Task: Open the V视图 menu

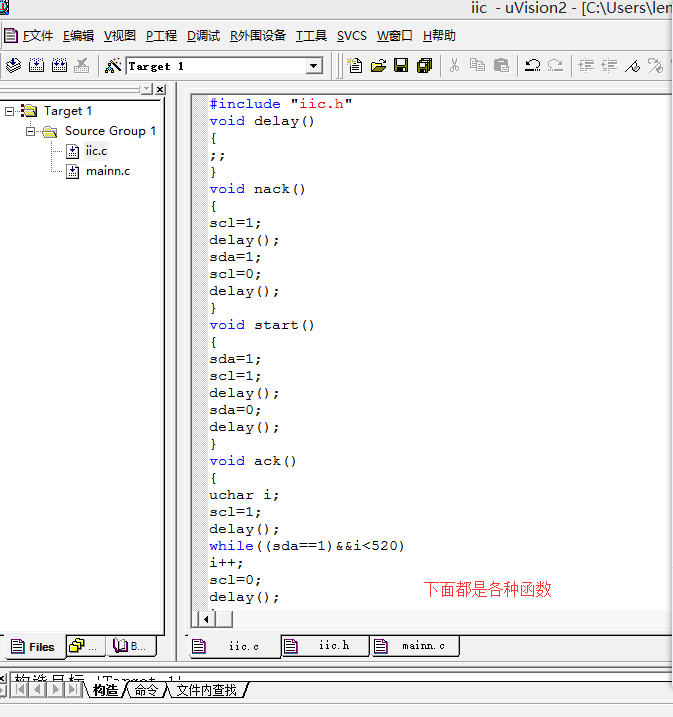Action: click(x=120, y=36)
